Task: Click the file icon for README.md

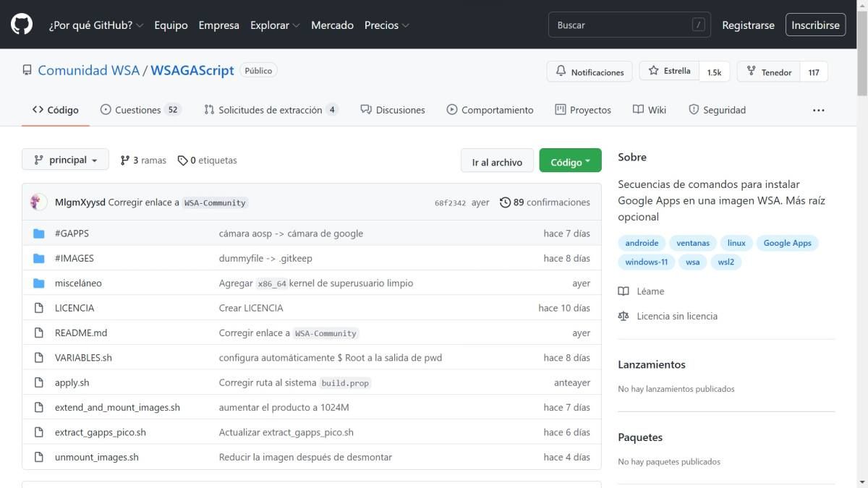Action: [x=39, y=333]
